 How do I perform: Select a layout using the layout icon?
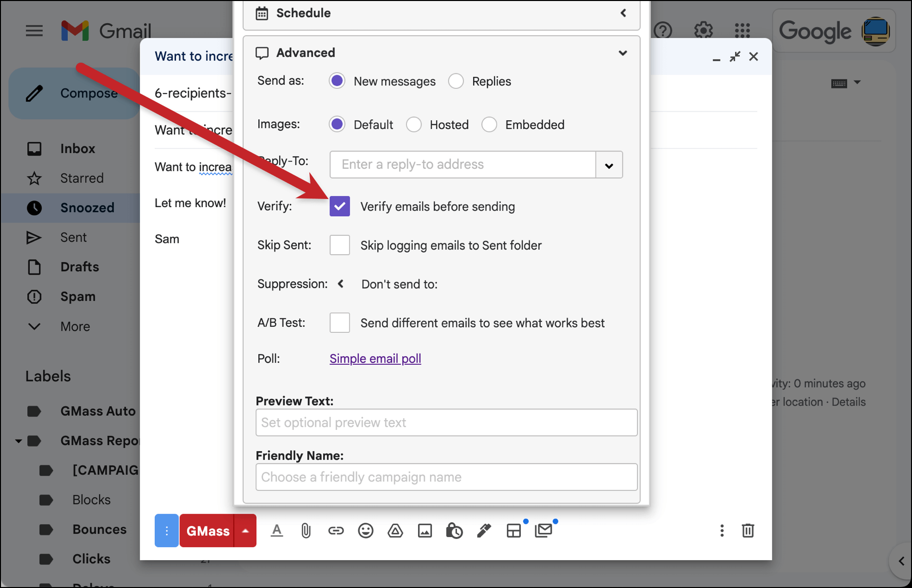pyautogui.click(x=514, y=530)
